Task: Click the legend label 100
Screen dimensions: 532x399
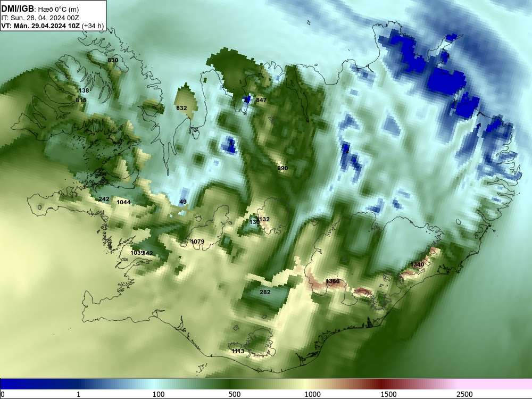Action: click(159, 394)
